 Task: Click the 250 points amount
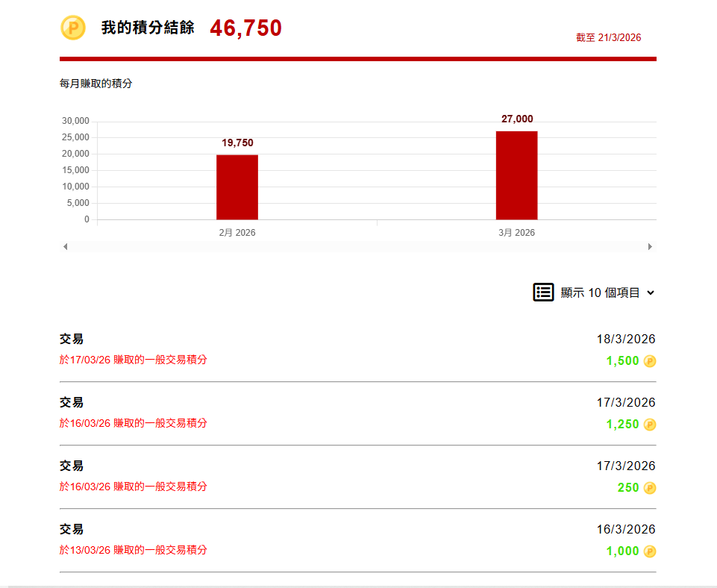(628, 488)
